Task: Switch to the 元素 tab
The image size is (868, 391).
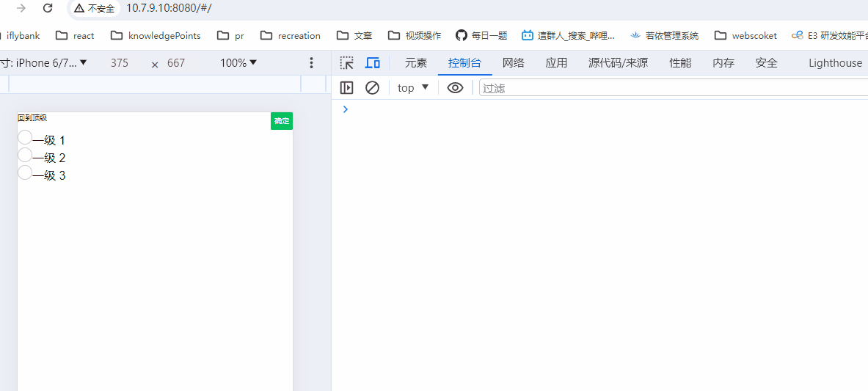Action: [x=416, y=62]
